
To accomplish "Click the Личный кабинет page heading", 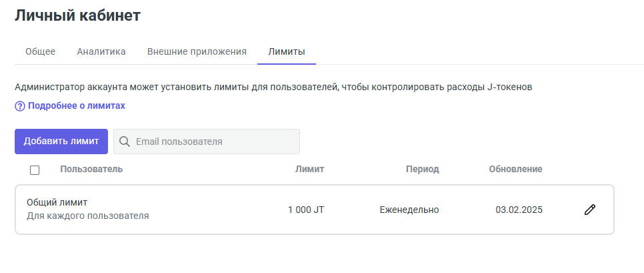I will point(77,16).
